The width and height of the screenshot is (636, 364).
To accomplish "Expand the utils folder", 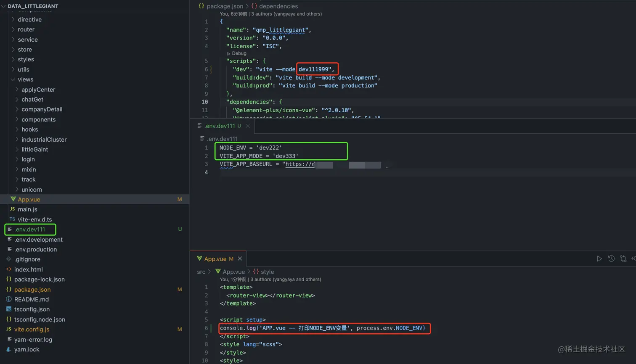I will [x=13, y=69].
